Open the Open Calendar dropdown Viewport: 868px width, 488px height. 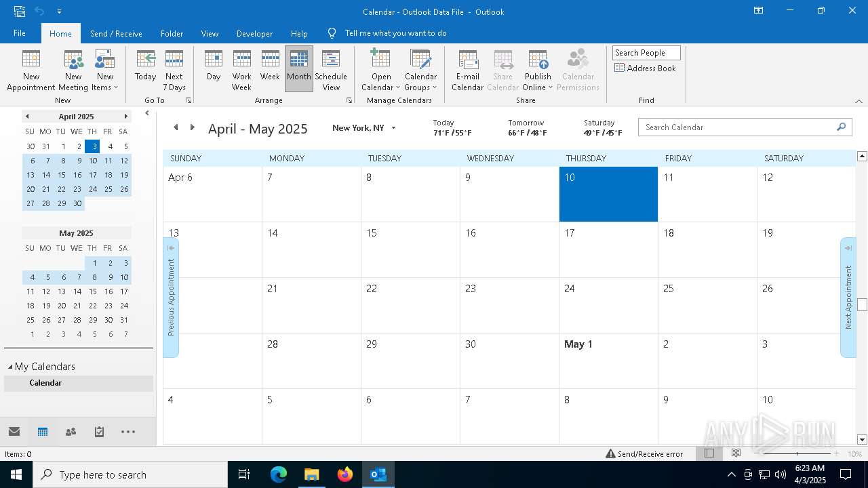(x=381, y=70)
